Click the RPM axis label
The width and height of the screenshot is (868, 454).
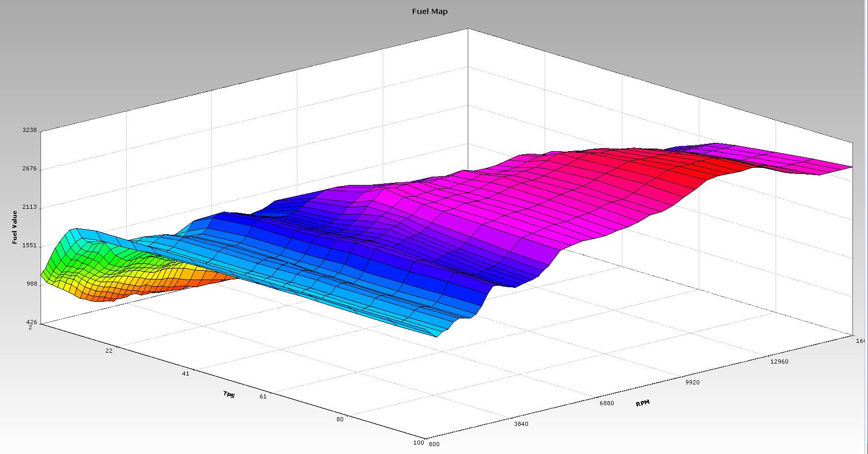[642, 403]
